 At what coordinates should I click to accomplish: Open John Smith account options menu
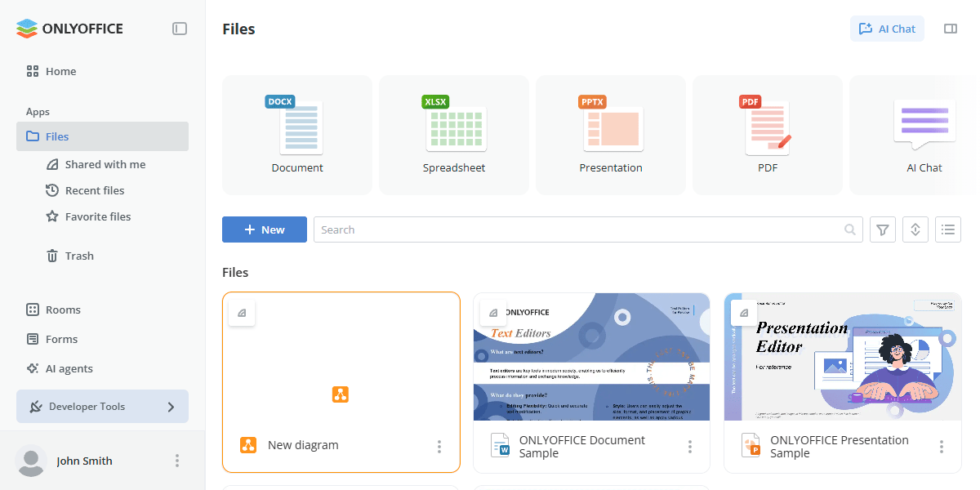177,461
